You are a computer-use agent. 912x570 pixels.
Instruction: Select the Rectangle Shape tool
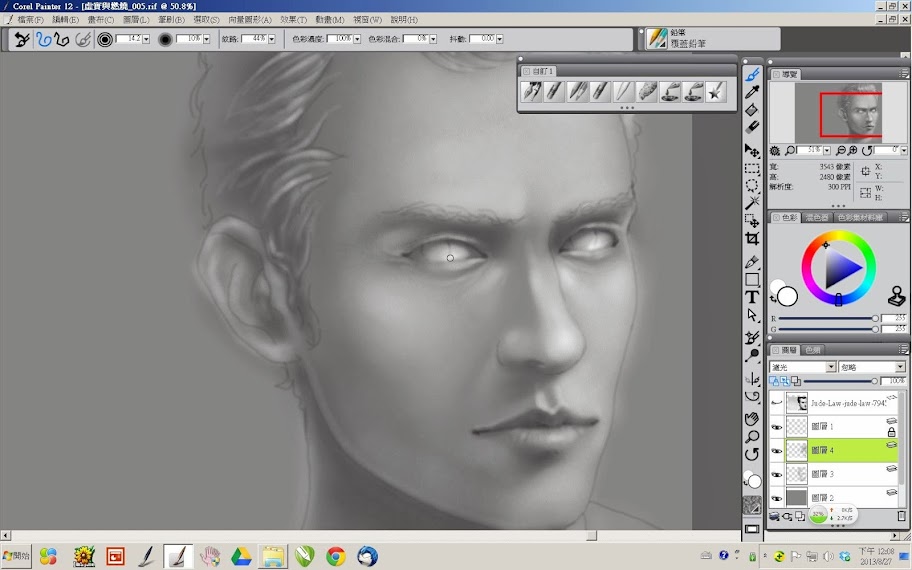752,280
